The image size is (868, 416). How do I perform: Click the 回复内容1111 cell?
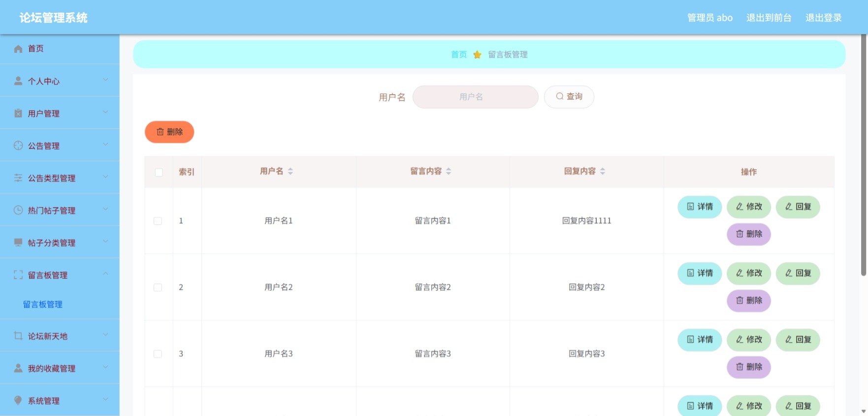(x=586, y=221)
